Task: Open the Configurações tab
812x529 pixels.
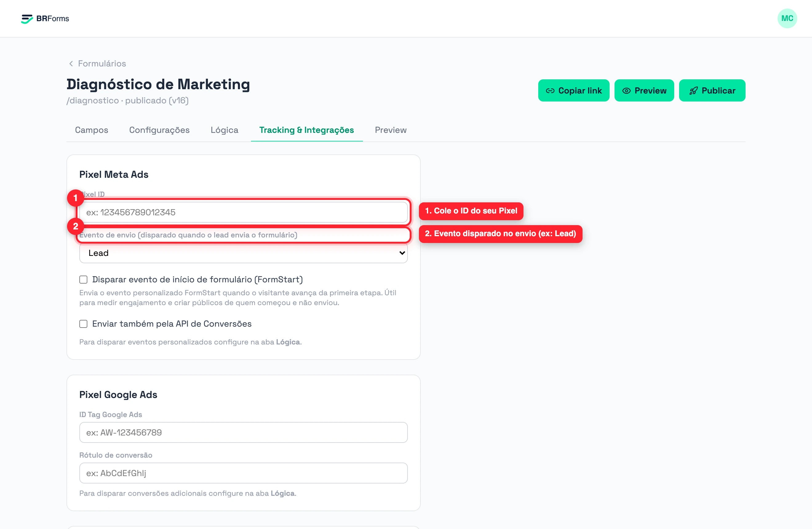Action: click(x=159, y=130)
